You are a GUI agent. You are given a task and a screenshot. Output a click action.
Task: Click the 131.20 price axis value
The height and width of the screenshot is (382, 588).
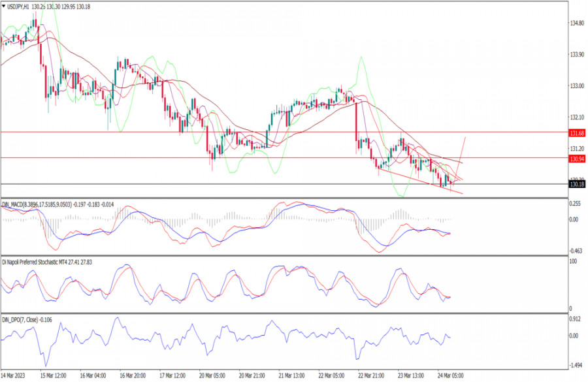(x=577, y=148)
